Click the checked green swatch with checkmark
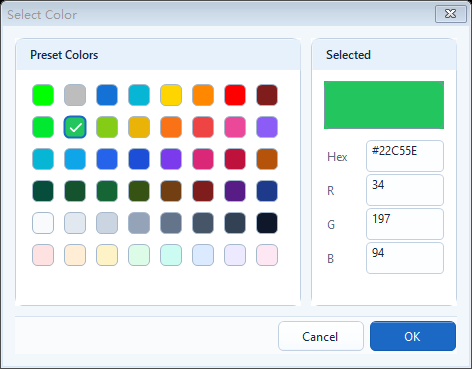Viewport: 472px width, 369px height. pyautogui.click(x=75, y=127)
